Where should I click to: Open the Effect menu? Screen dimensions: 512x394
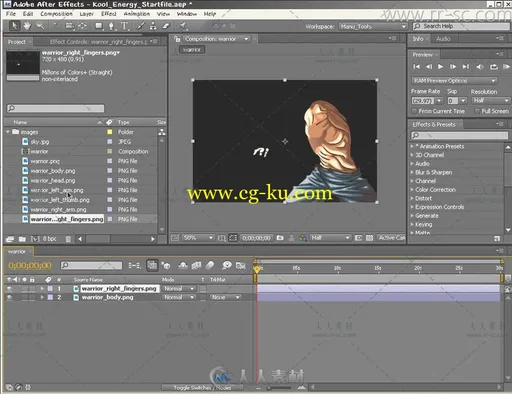(109, 14)
